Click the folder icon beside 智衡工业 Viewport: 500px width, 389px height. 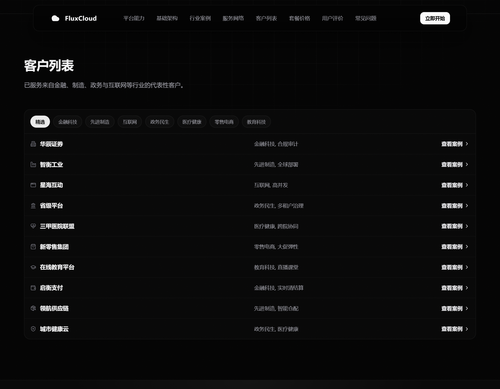(33, 165)
